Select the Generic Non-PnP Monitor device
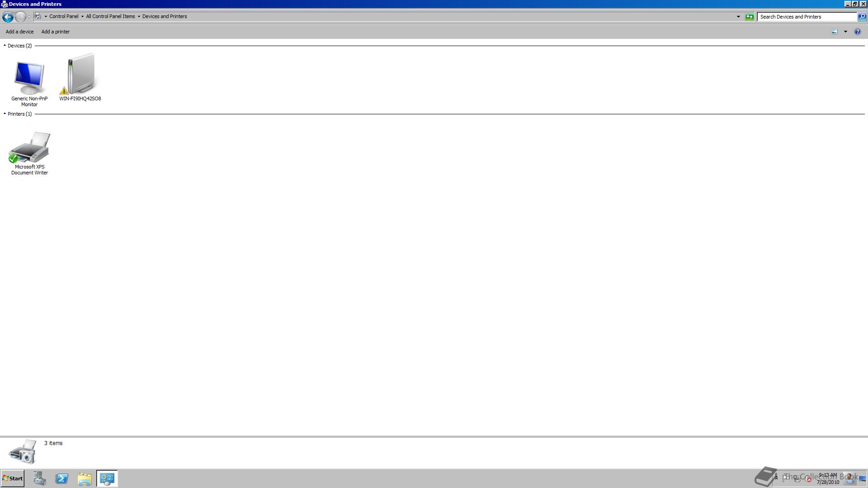The image size is (868, 488). [29, 83]
